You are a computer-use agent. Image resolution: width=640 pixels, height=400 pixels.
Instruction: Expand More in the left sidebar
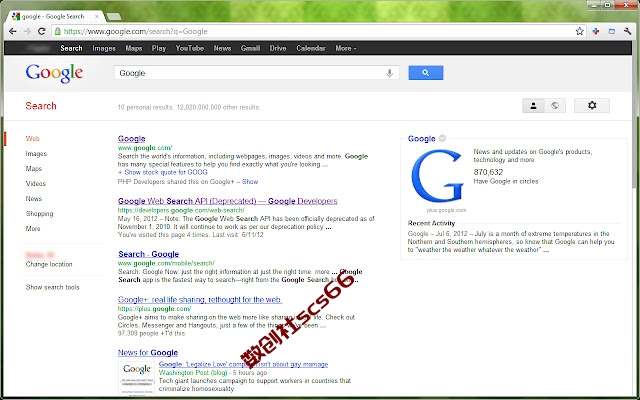tap(33, 229)
